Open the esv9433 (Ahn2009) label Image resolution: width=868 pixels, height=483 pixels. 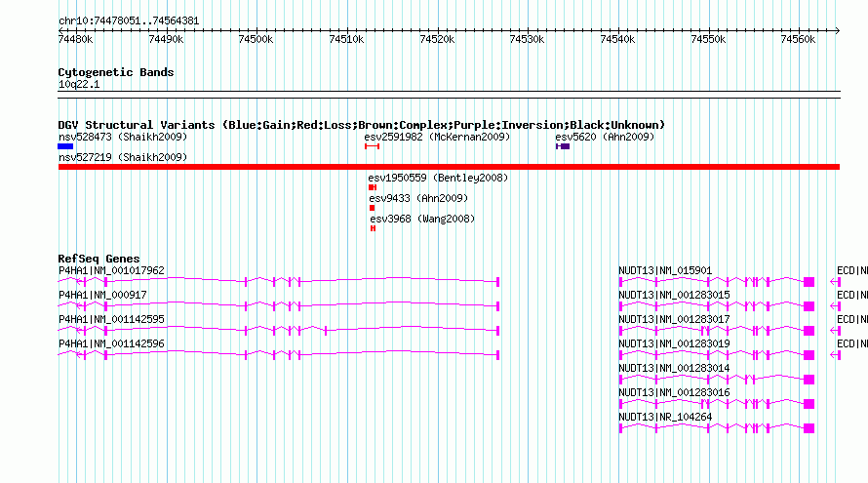(x=418, y=198)
